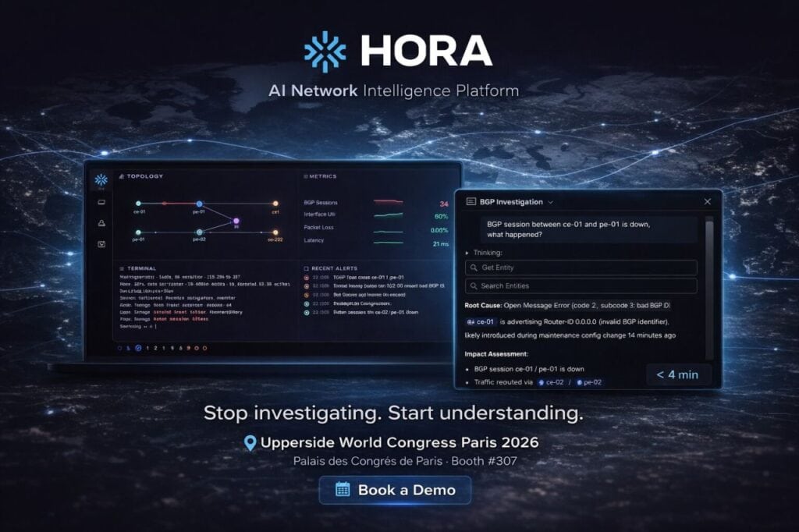Click the pe-02 chip in Impact Assessment
Image resolution: width=799 pixels, height=532 pixels.
coord(590,382)
